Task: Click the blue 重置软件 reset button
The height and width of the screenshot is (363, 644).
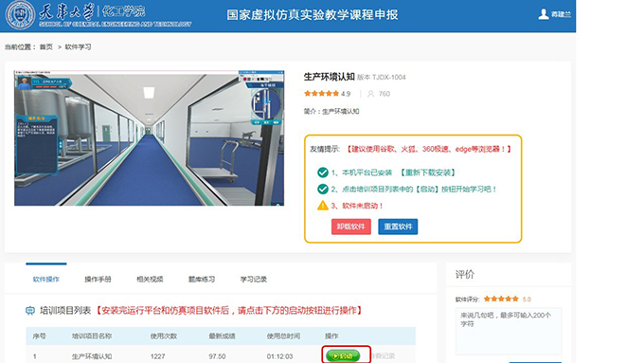Action: [398, 227]
